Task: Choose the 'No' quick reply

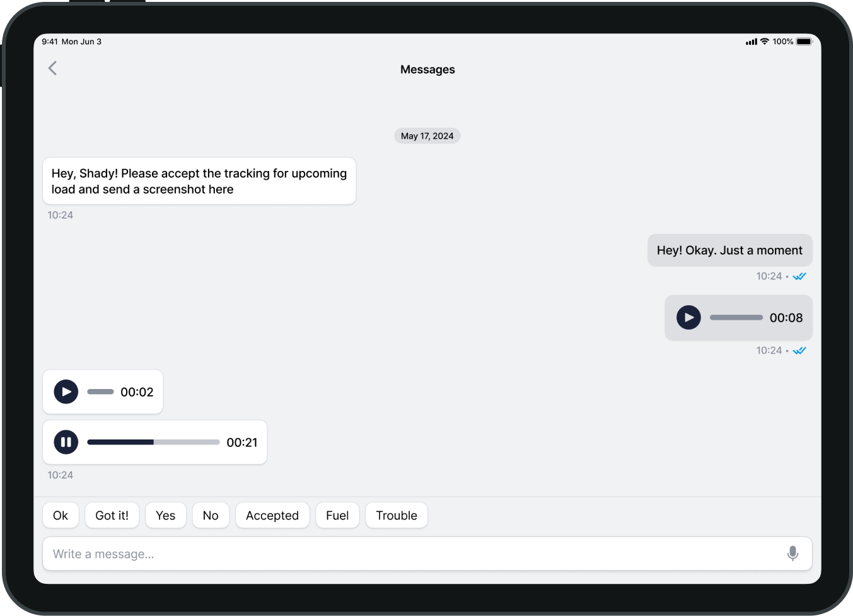Action: click(211, 515)
